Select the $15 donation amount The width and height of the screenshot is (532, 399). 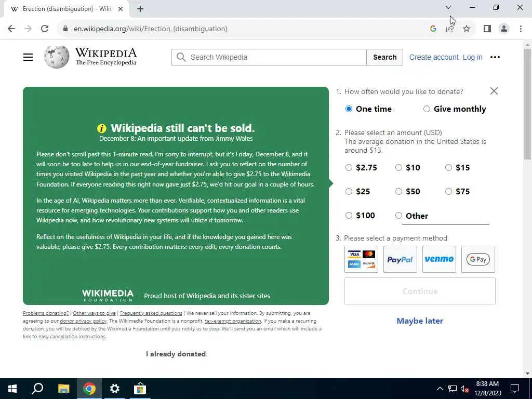(448, 168)
